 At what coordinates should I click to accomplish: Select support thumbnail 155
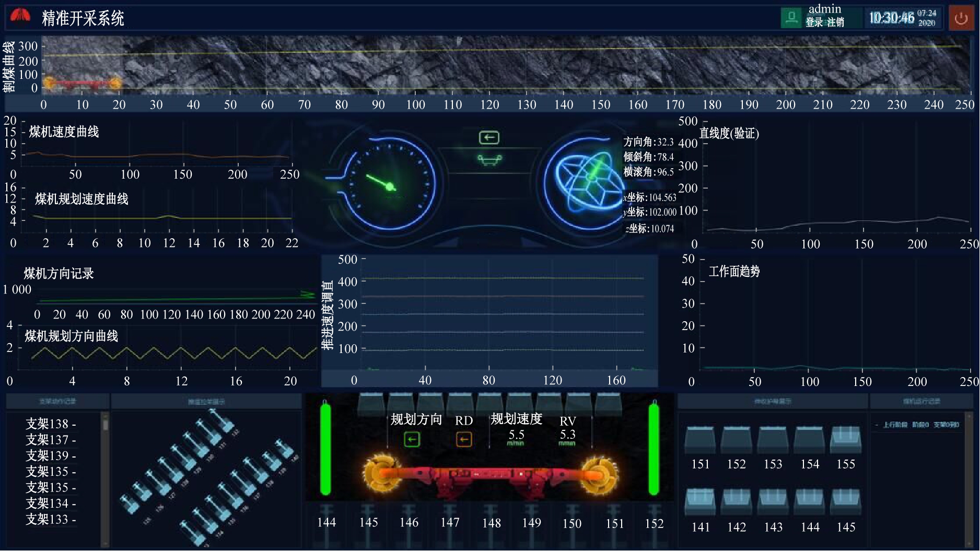pyautogui.click(x=846, y=440)
